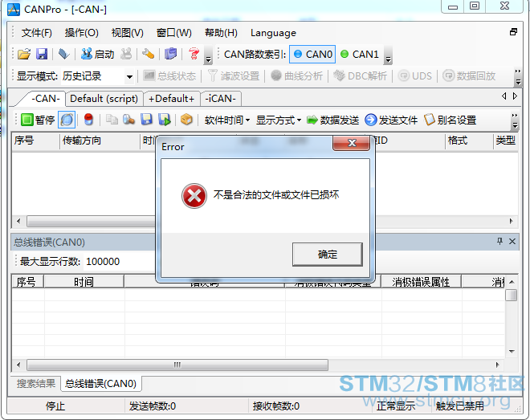Open 帮助(H) menu

coord(221,33)
